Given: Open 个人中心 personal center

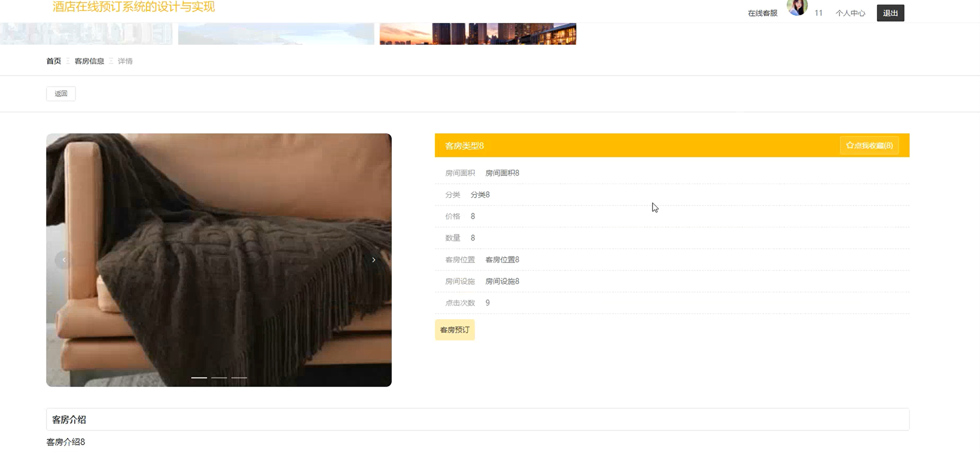Looking at the screenshot, I should pos(850,13).
